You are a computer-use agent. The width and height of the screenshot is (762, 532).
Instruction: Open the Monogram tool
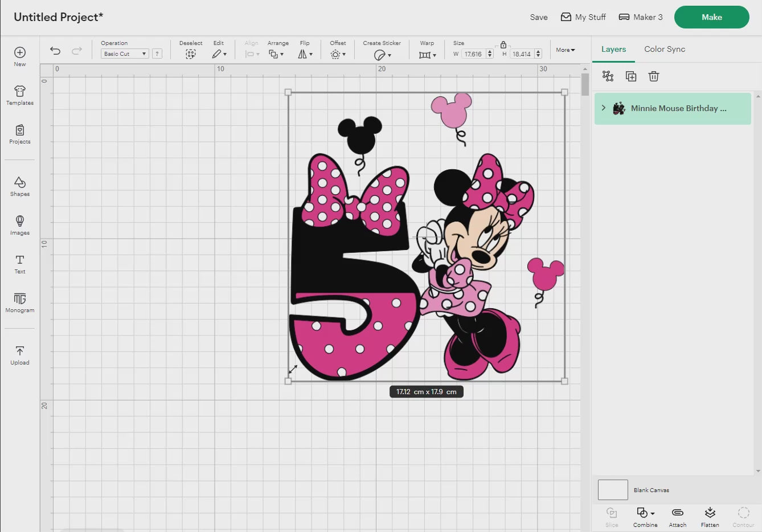20,302
